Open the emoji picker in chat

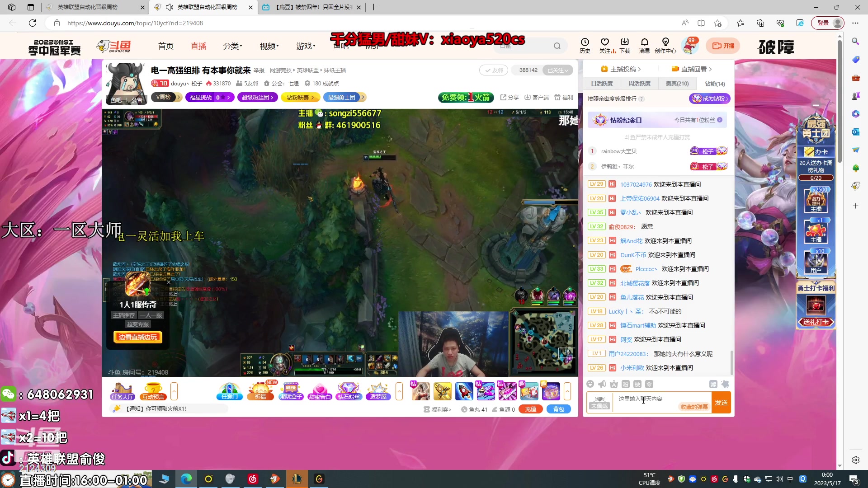(x=590, y=384)
